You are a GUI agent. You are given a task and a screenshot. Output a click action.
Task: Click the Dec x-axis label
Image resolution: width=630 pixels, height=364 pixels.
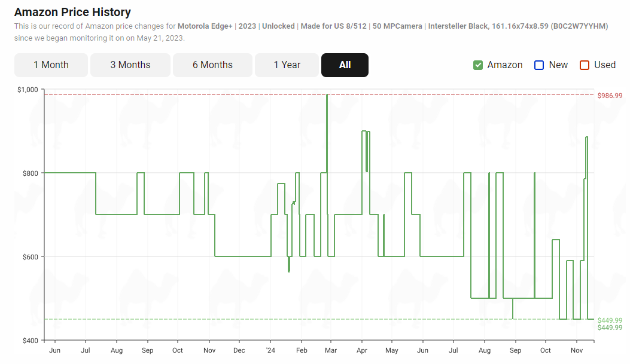click(x=239, y=350)
